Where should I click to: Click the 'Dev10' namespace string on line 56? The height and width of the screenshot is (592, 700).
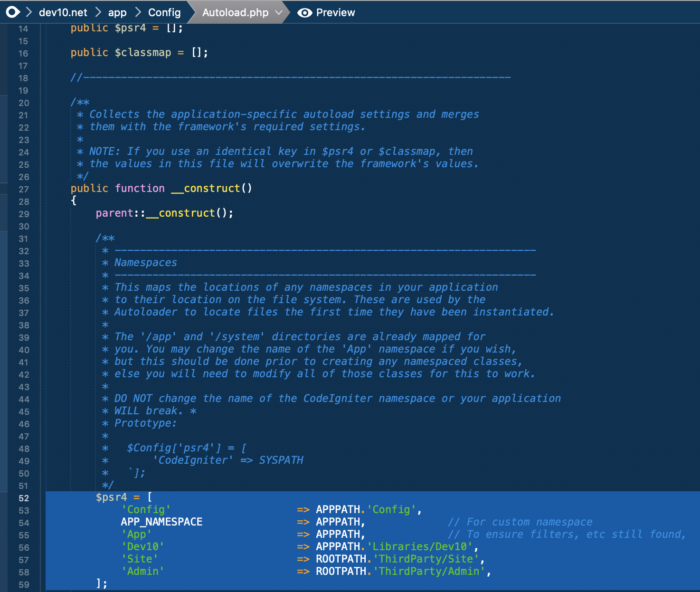click(143, 546)
